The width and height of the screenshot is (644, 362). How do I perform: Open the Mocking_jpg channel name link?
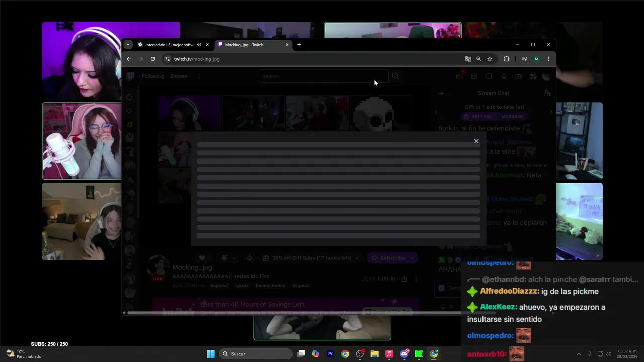[192, 267]
